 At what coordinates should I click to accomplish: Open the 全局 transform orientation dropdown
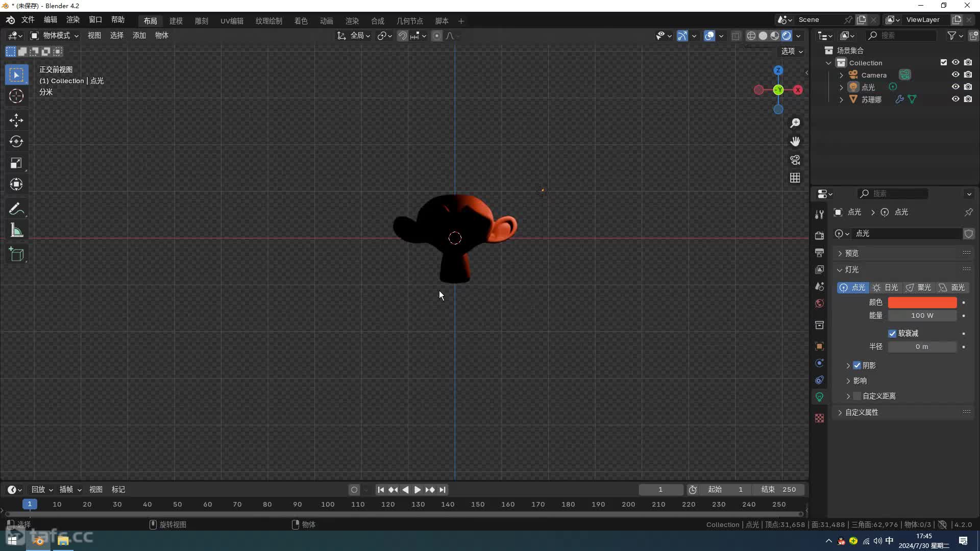coord(353,36)
